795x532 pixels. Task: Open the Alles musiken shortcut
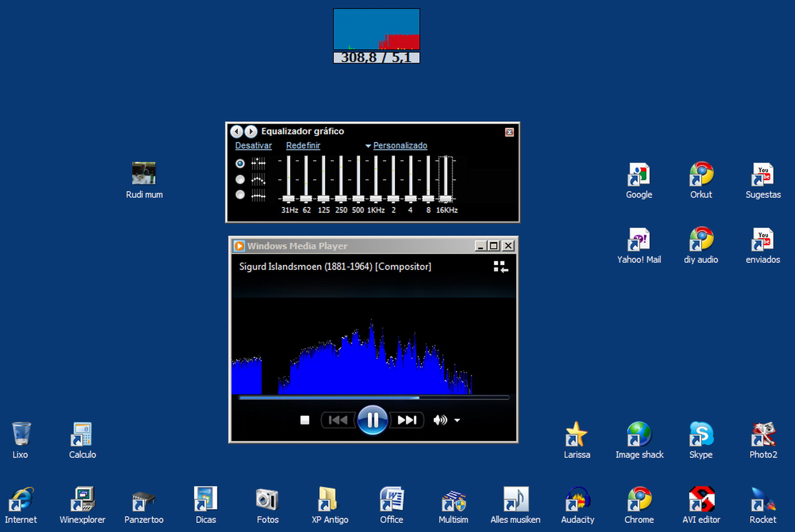click(x=516, y=499)
